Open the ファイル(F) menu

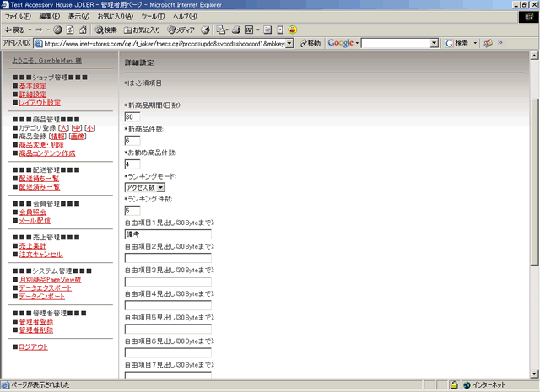click(19, 17)
